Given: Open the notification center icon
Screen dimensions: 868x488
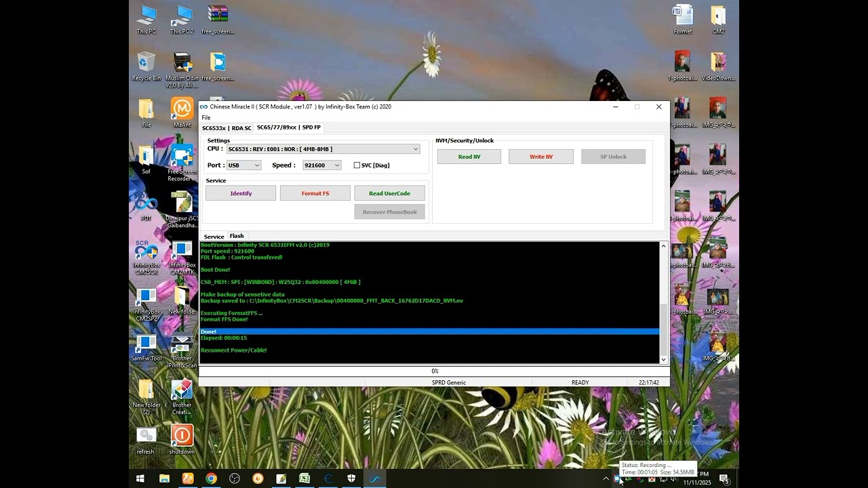Looking at the screenshot, I should point(724,479).
